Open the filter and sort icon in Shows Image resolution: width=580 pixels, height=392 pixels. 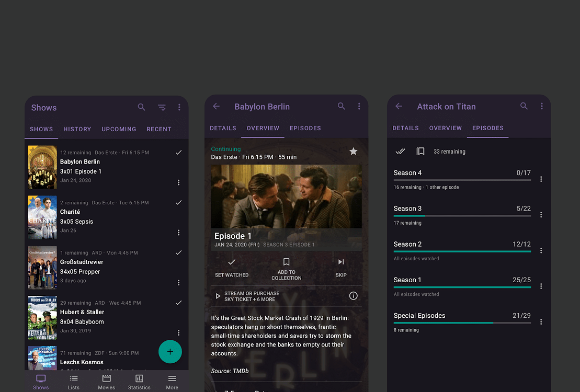coord(162,108)
